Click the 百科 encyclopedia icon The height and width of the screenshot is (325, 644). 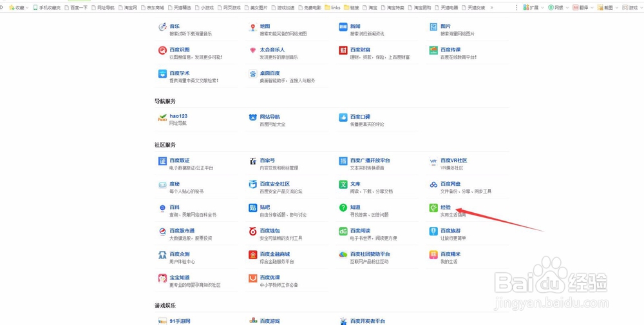click(163, 208)
